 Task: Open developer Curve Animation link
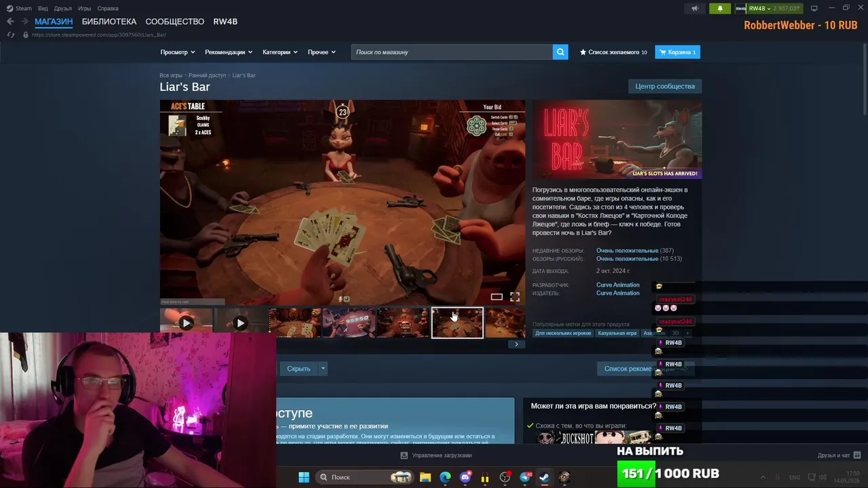pyautogui.click(x=618, y=285)
